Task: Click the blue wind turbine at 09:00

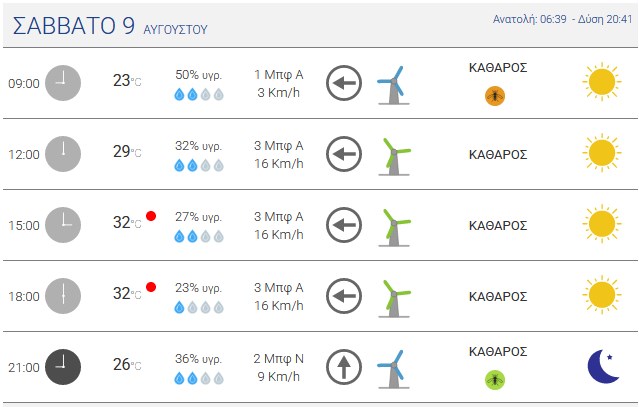Action: [x=394, y=85]
